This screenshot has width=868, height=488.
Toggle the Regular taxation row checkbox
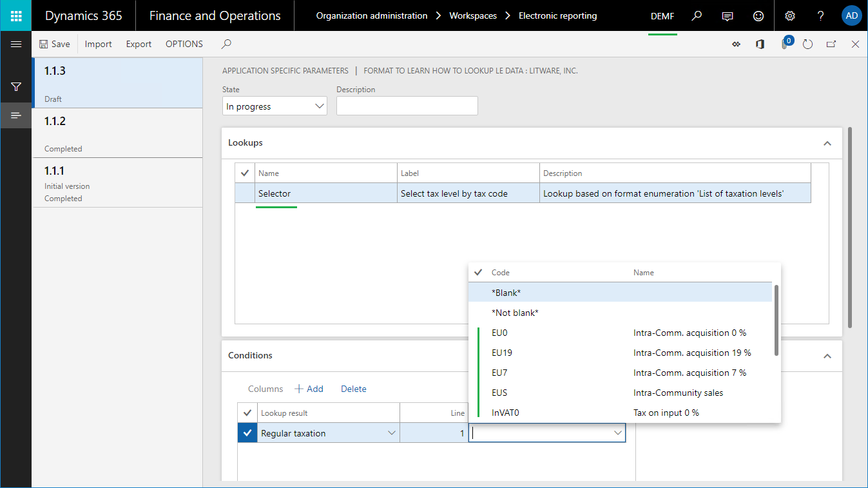[247, 433]
